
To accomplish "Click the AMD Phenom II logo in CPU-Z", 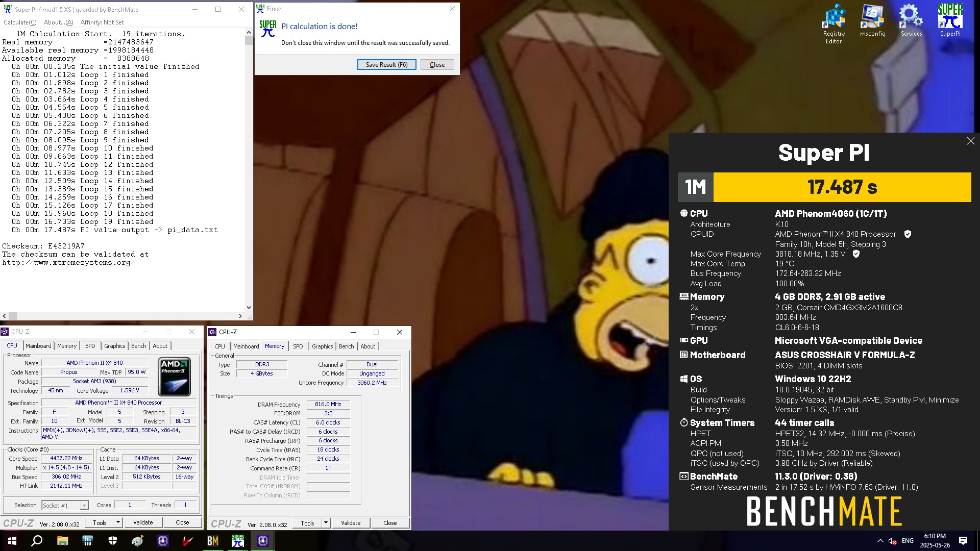I will pyautogui.click(x=175, y=377).
